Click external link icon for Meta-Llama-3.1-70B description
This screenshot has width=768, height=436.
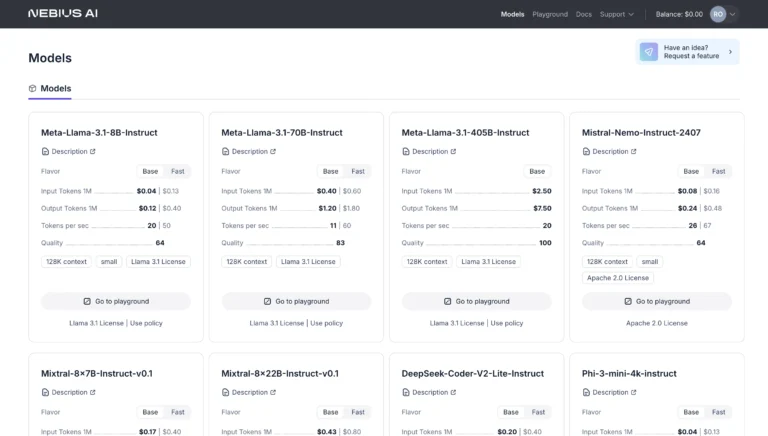coord(273,151)
